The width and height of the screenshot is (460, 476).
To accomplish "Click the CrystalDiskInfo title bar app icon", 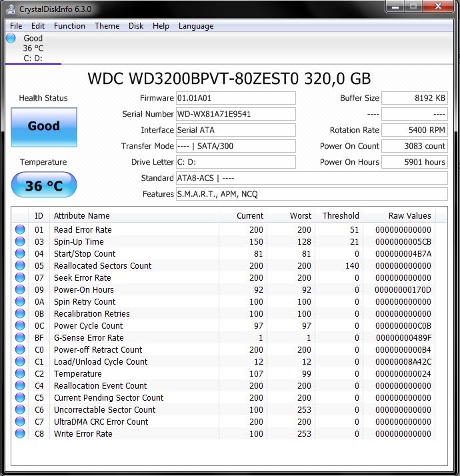I will click(x=10, y=9).
